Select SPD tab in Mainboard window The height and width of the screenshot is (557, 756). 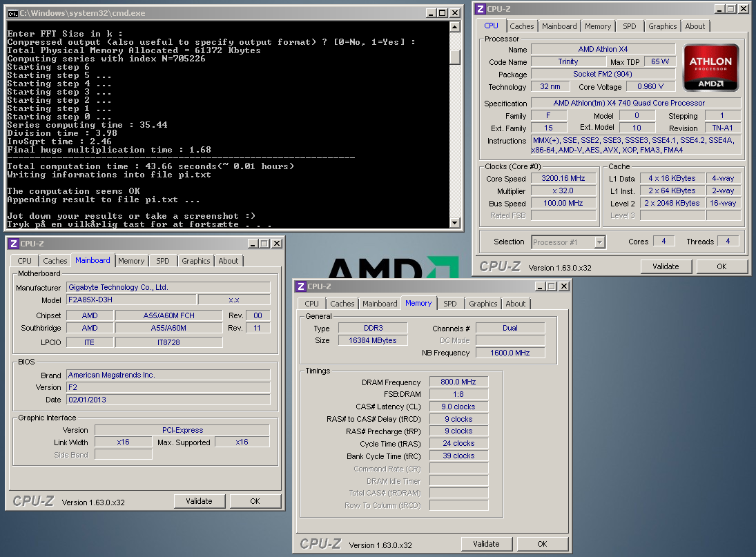(162, 261)
